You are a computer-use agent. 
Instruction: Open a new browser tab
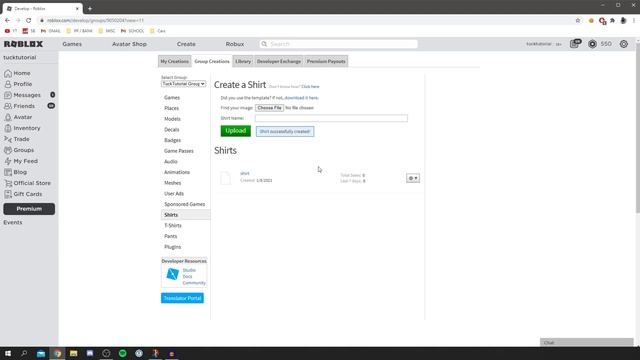(90, 9)
